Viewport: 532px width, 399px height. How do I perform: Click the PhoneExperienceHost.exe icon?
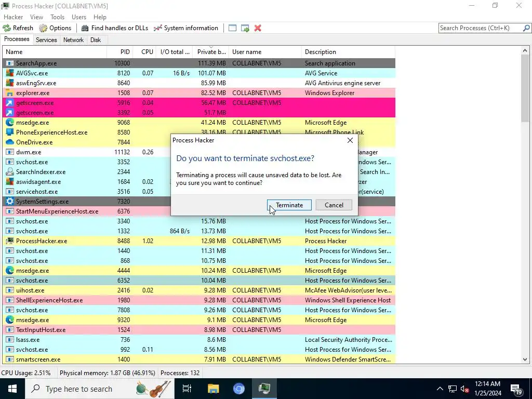pos(10,132)
